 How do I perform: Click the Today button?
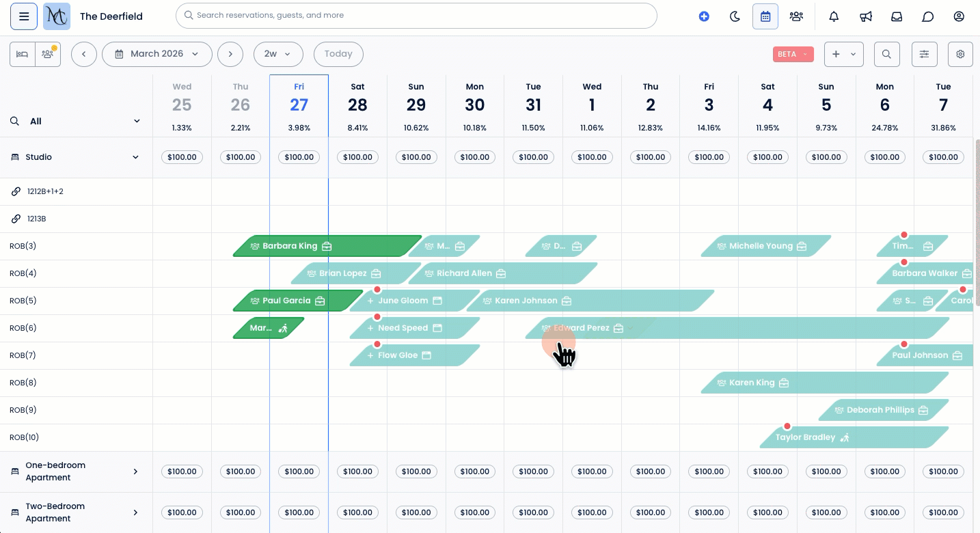[338, 54]
